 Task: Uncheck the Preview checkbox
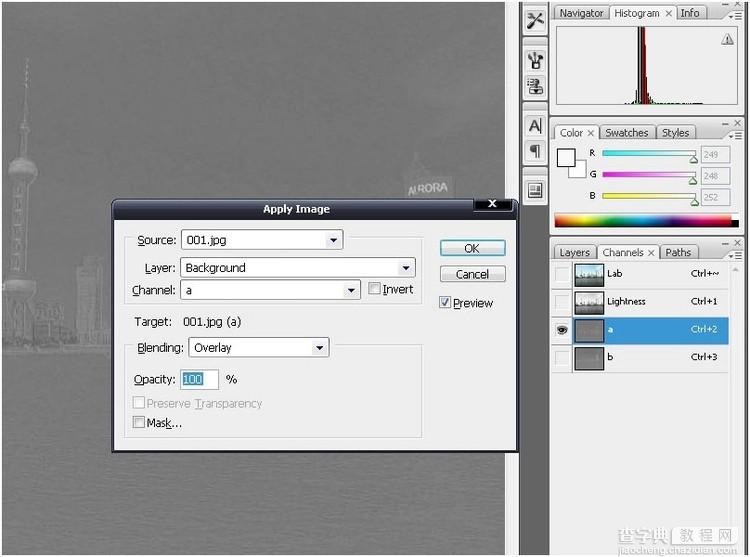coord(445,302)
